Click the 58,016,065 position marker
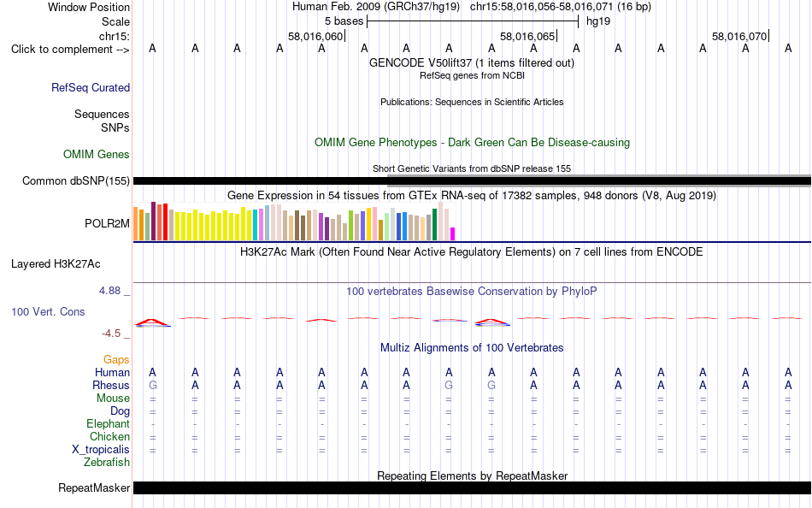This screenshot has height=508, width=812. click(x=527, y=36)
